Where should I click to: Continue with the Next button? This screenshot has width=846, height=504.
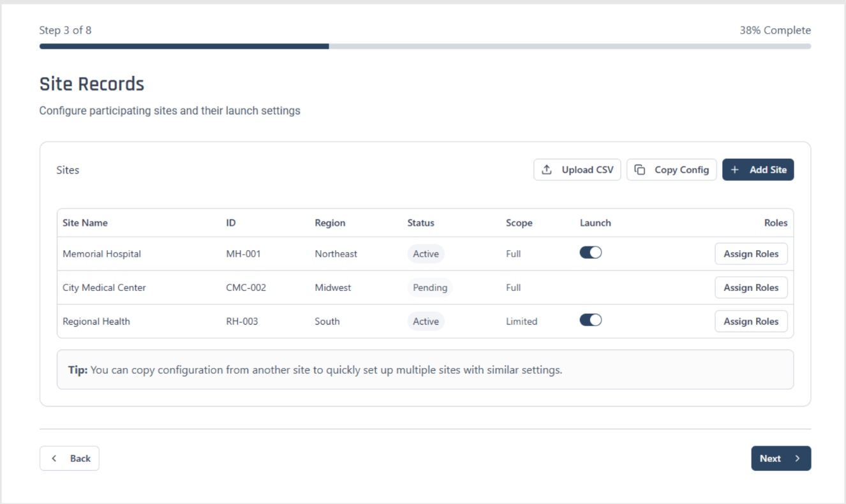(x=781, y=458)
